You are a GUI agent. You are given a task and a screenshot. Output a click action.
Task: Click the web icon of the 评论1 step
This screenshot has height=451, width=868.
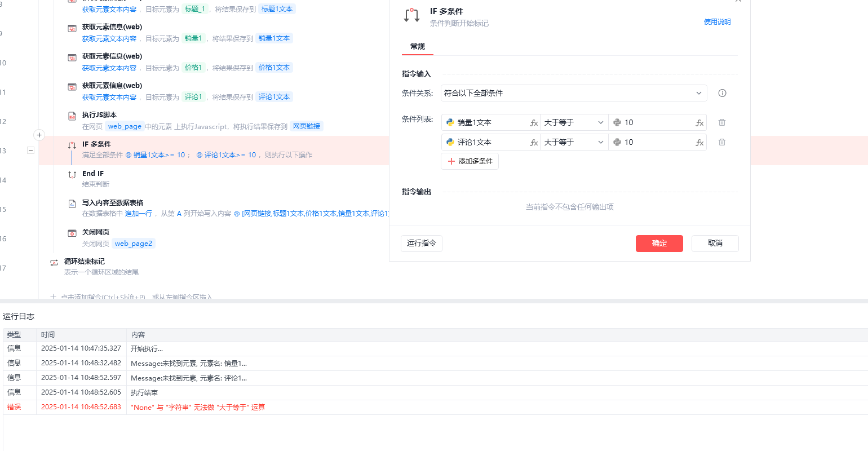(72, 87)
